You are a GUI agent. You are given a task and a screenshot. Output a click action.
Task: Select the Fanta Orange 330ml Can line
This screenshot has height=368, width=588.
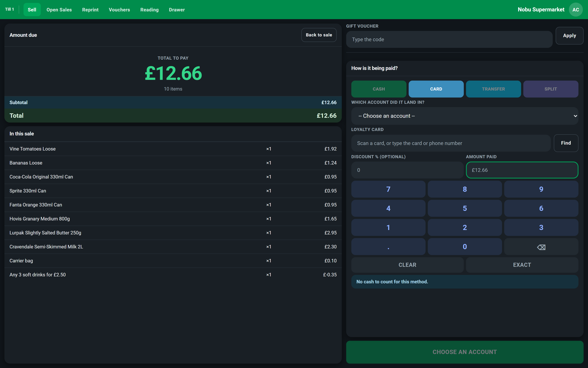coord(173,205)
